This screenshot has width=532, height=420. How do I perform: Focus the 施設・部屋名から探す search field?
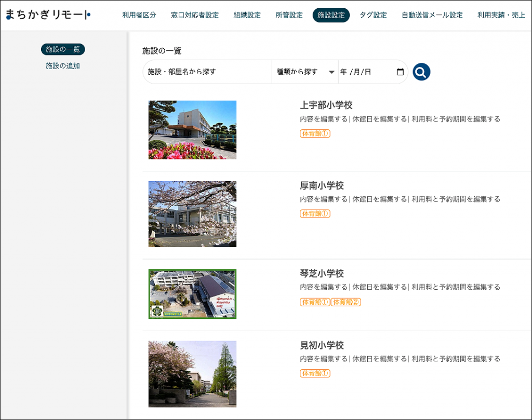(207, 72)
